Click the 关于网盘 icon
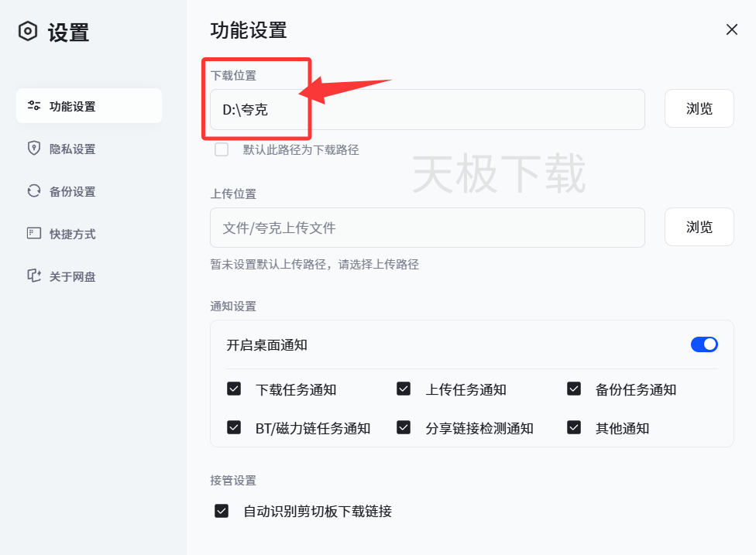 coord(34,276)
